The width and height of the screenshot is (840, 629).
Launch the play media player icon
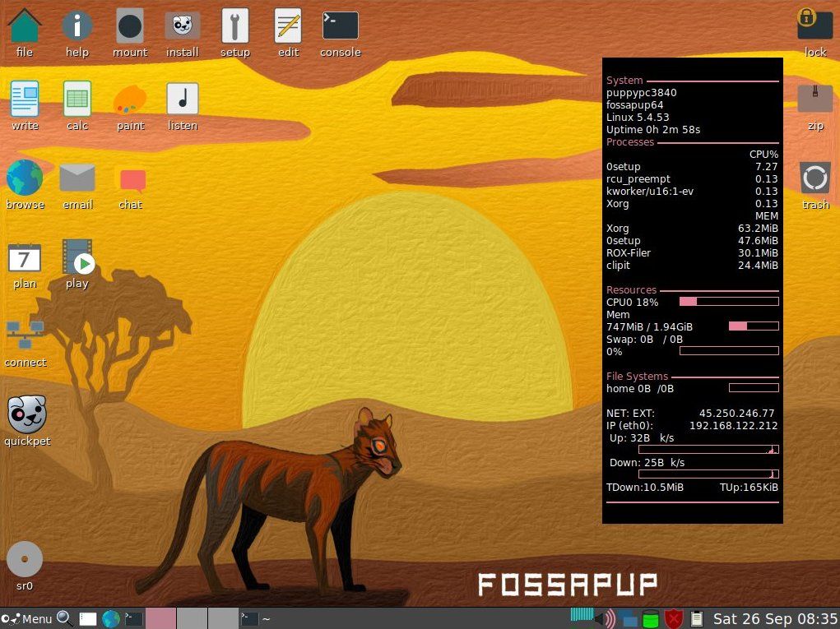click(x=77, y=257)
